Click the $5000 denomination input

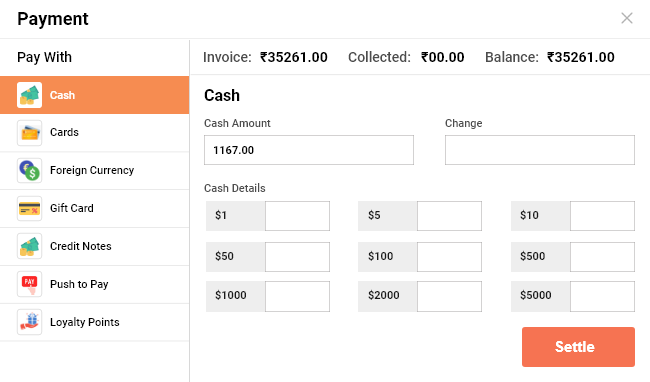point(602,296)
